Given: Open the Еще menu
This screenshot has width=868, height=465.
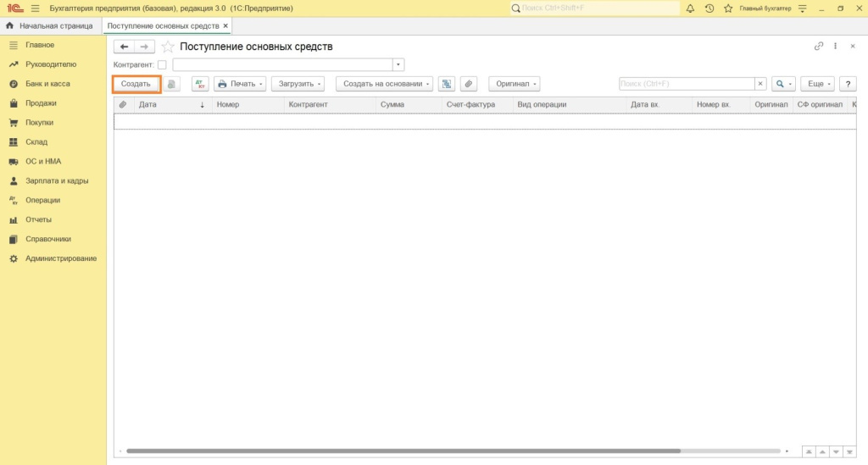Looking at the screenshot, I should coord(817,84).
